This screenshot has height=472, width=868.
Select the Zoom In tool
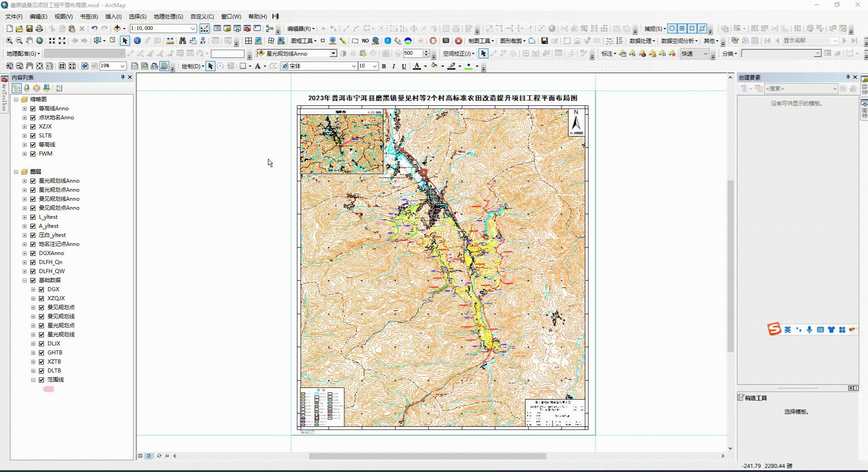point(9,40)
